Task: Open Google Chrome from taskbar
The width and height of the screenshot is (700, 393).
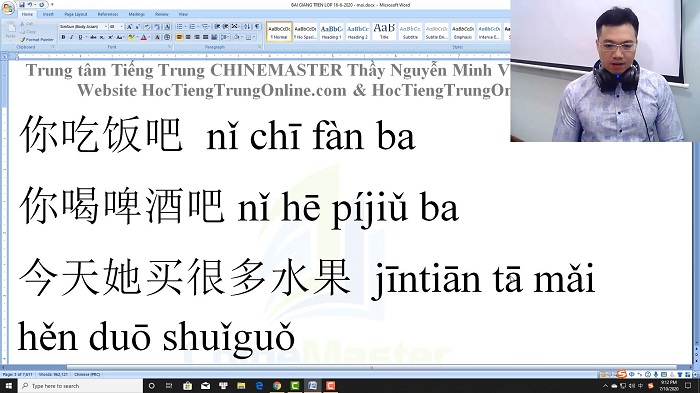Action: tap(277, 386)
